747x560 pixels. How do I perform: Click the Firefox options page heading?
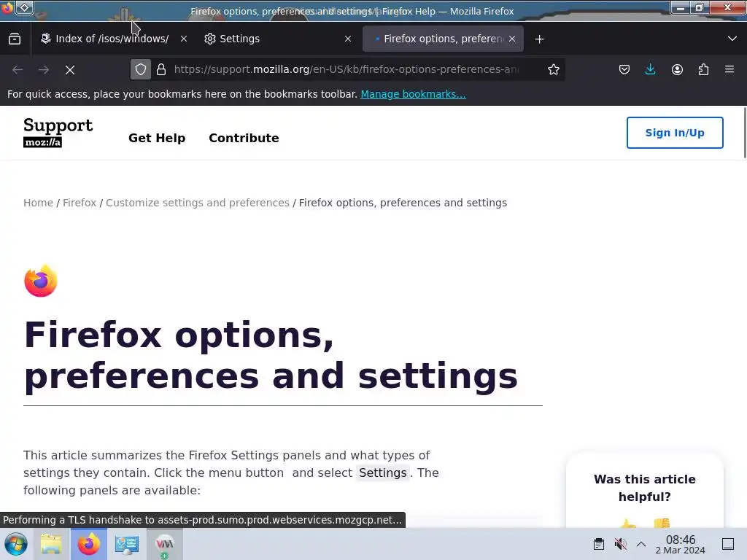point(271,355)
